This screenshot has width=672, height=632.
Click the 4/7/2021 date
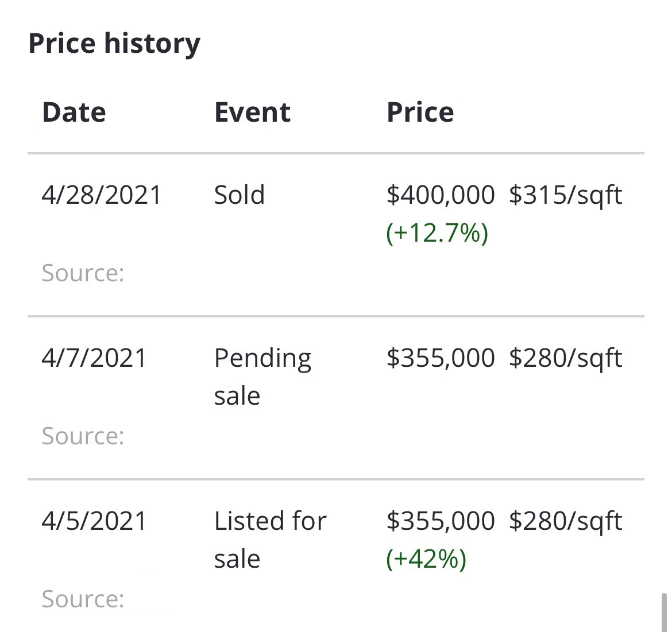coord(94,358)
